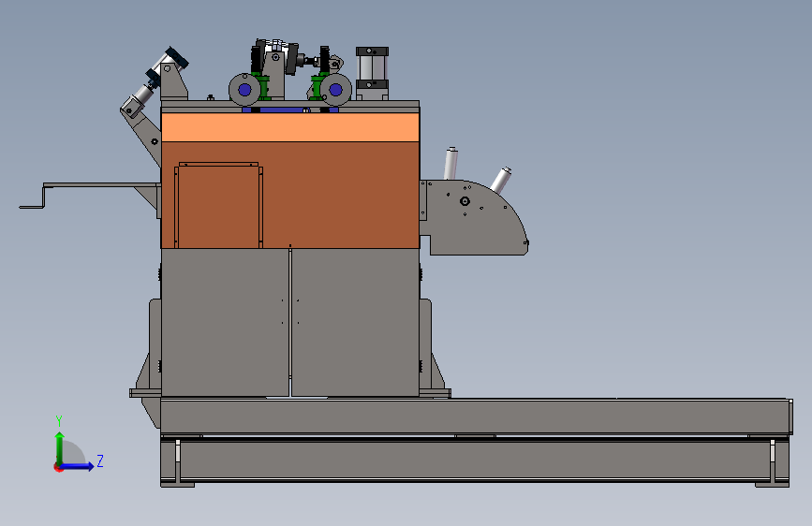Screen dimensions: 812x526
Task: Select the tilted white roller pin on the guard
Action: 501,180
